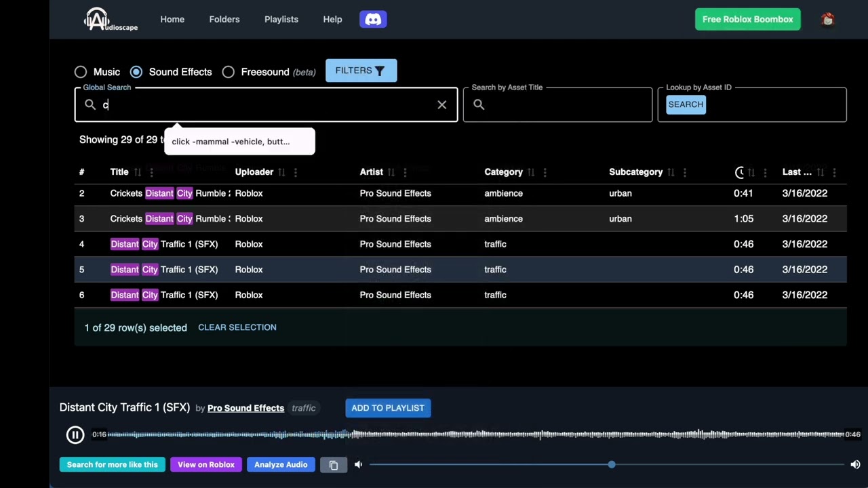Select row 6 Distant City Traffic 1
The height and width of the screenshot is (488, 868).
460,295
